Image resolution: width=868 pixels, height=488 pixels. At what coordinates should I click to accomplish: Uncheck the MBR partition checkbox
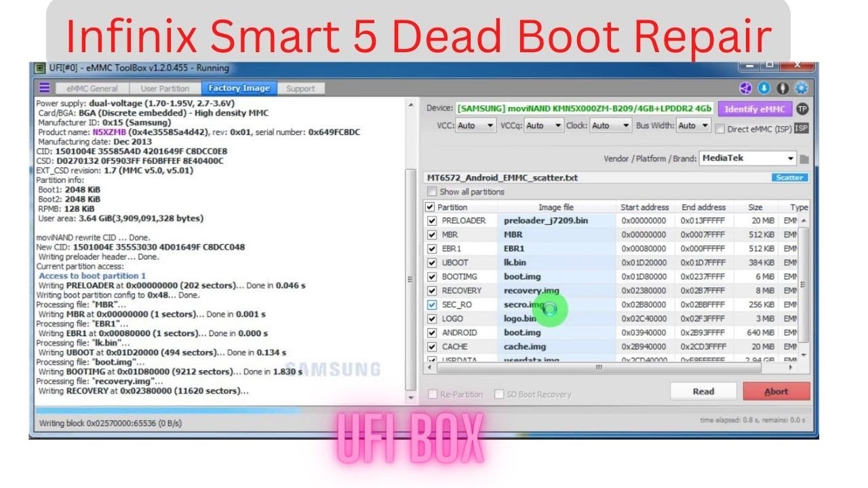coord(432,235)
